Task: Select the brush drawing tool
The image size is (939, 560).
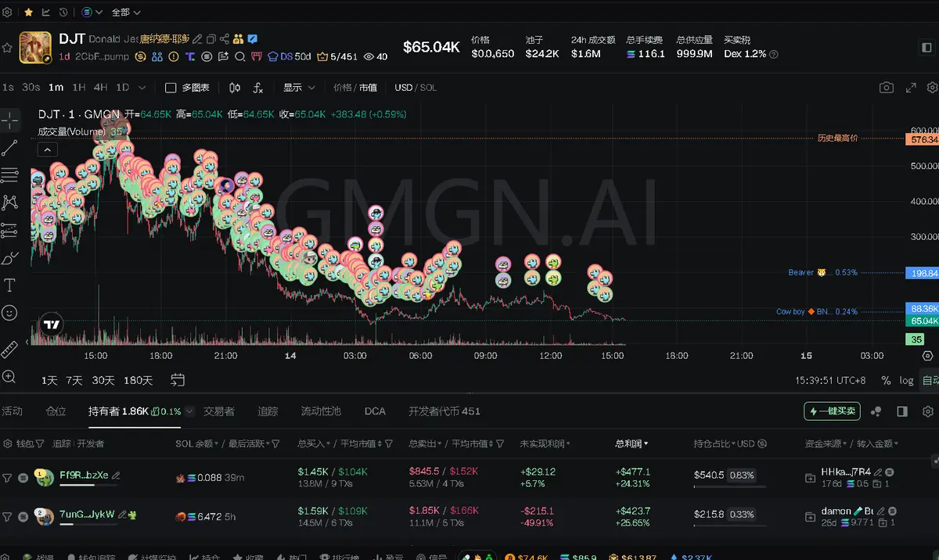Action: coord(9,257)
